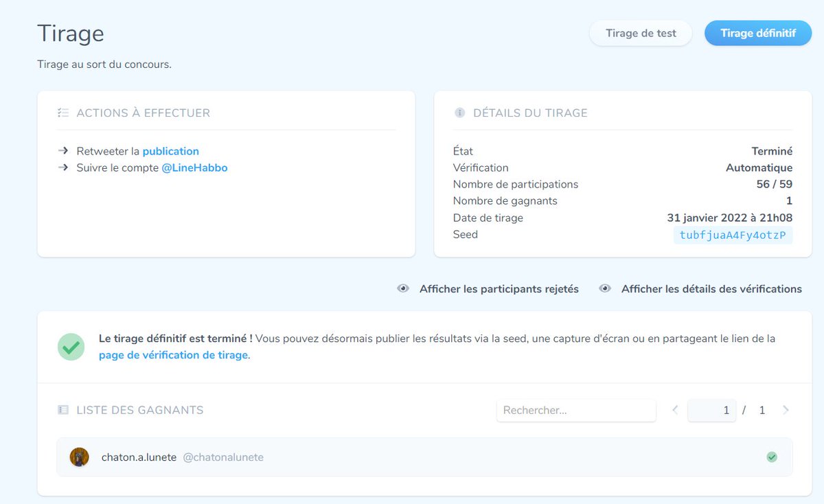Click the Liste des gagnants list icon

(x=63, y=410)
